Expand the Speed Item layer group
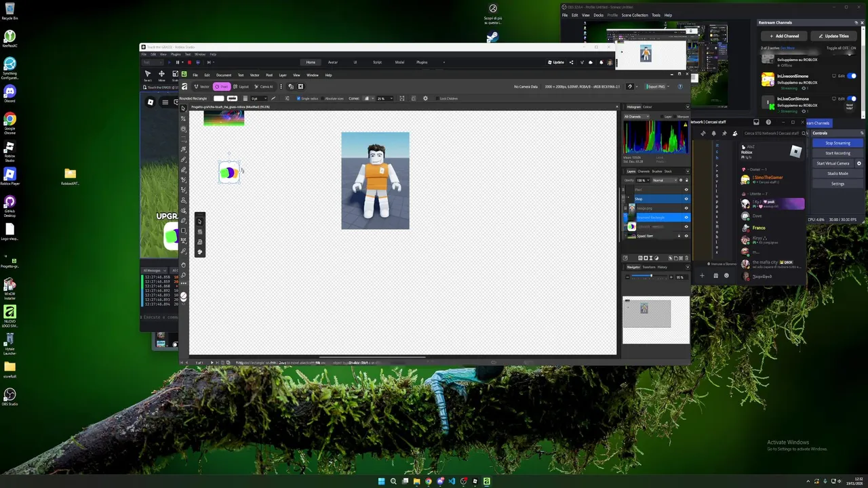This screenshot has height=488, width=868. 626,236
